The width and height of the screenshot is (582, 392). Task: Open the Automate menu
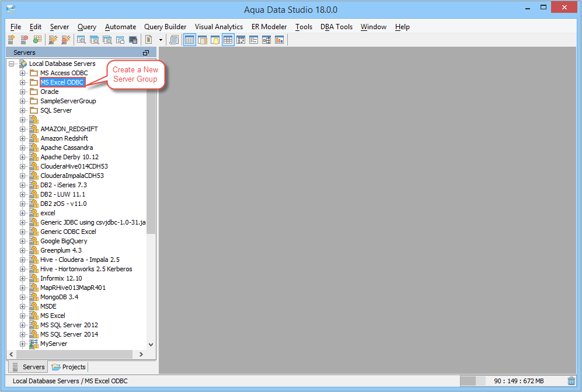coord(120,27)
